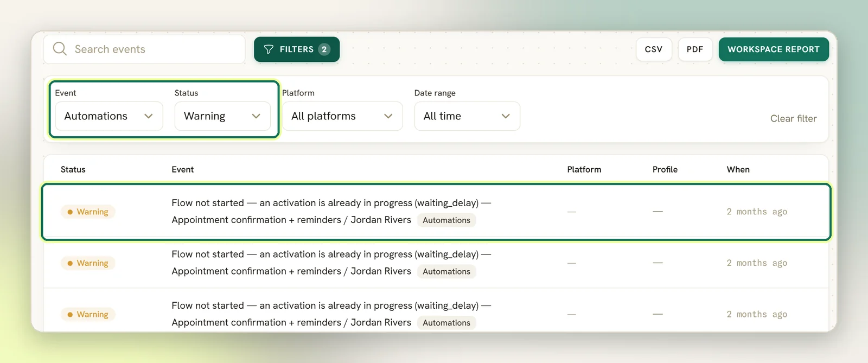Open the All time date range dropdown
The width and height of the screenshot is (868, 363).
467,116
